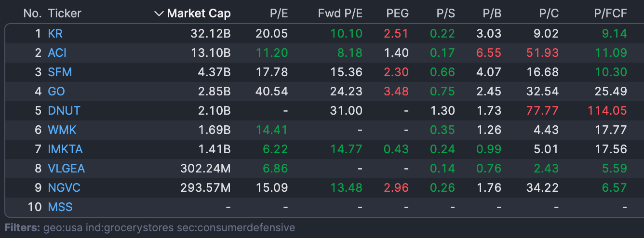644x238 pixels.
Task: Sort by the P/S column header
Action: point(445,13)
